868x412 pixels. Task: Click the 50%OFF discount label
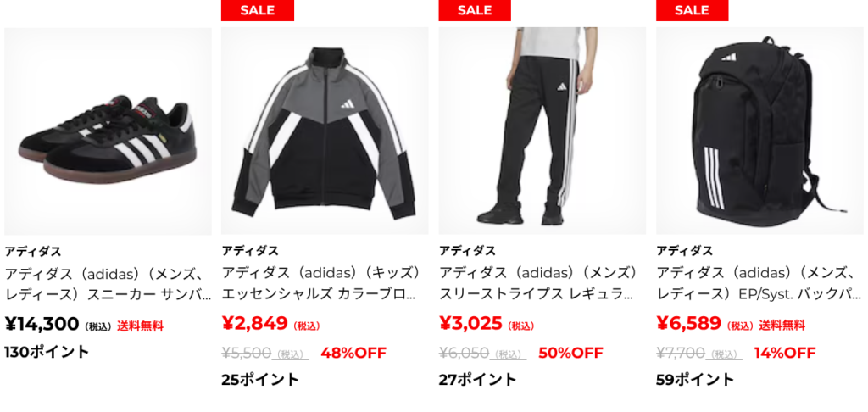coord(570,353)
